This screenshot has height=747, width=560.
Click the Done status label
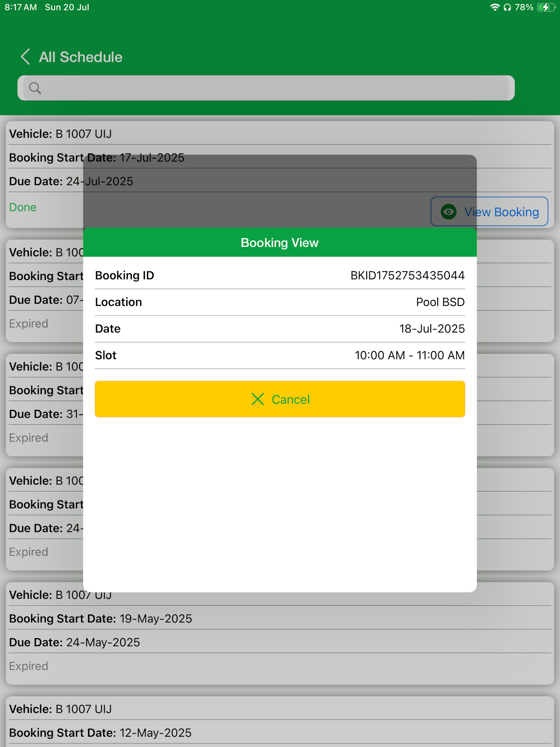[23, 207]
